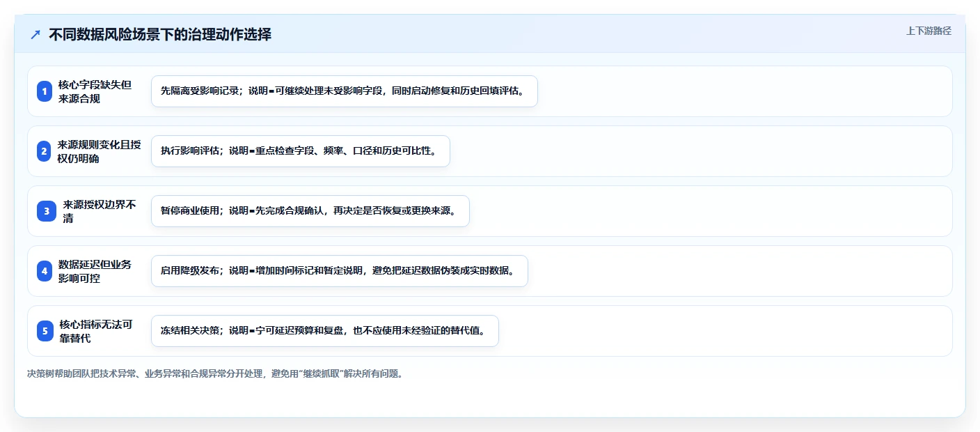Screen dimensions: 980x432
Task: Click the arrow icon beside the panel title
Action: tap(35, 35)
